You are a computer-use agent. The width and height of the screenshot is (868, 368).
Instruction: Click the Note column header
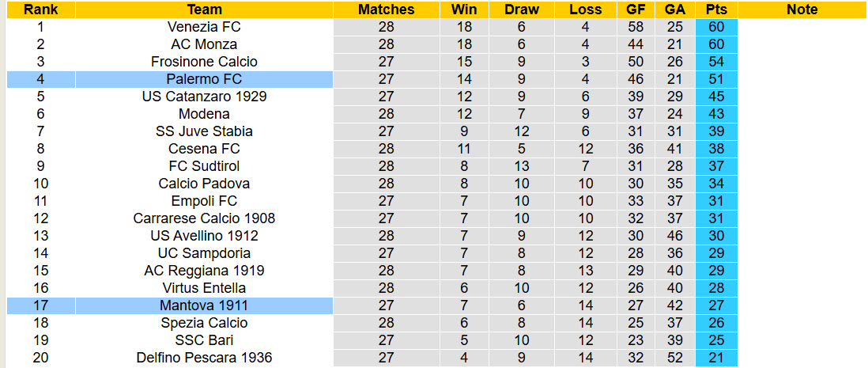[x=802, y=9]
